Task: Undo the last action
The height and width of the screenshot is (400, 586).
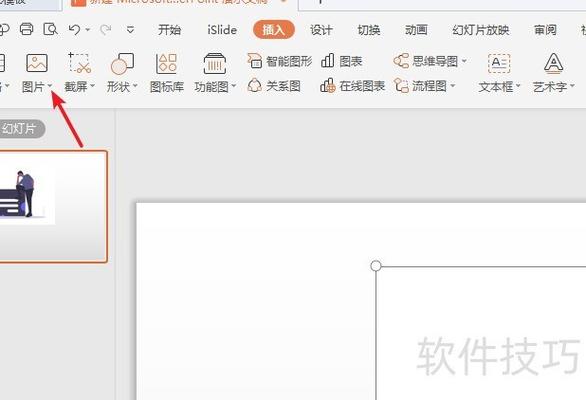Action: 74,30
